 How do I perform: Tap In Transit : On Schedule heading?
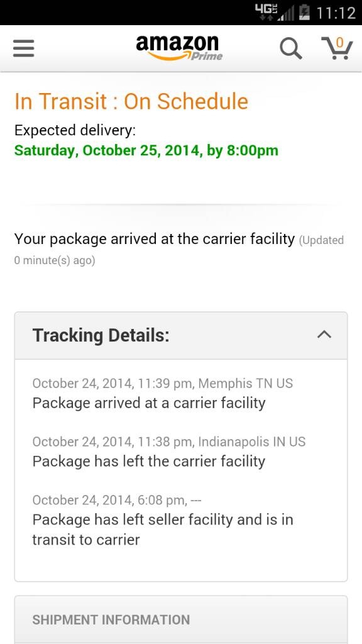click(x=131, y=101)
